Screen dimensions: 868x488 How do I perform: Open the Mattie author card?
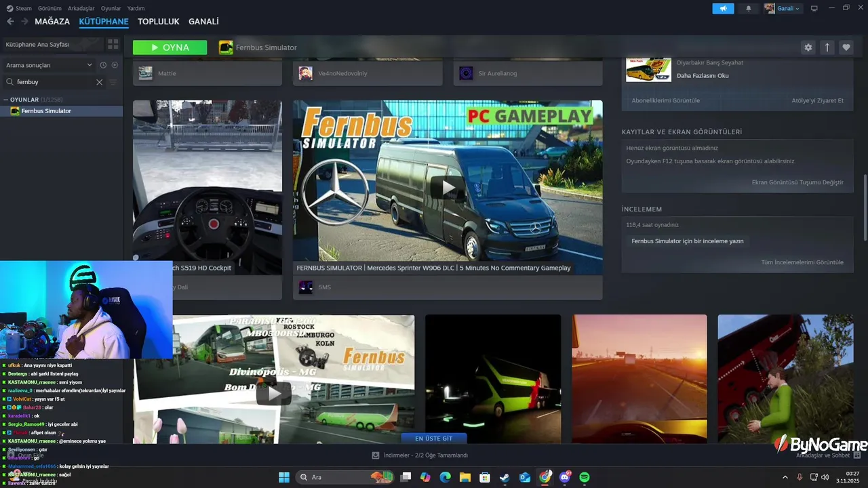208,73
